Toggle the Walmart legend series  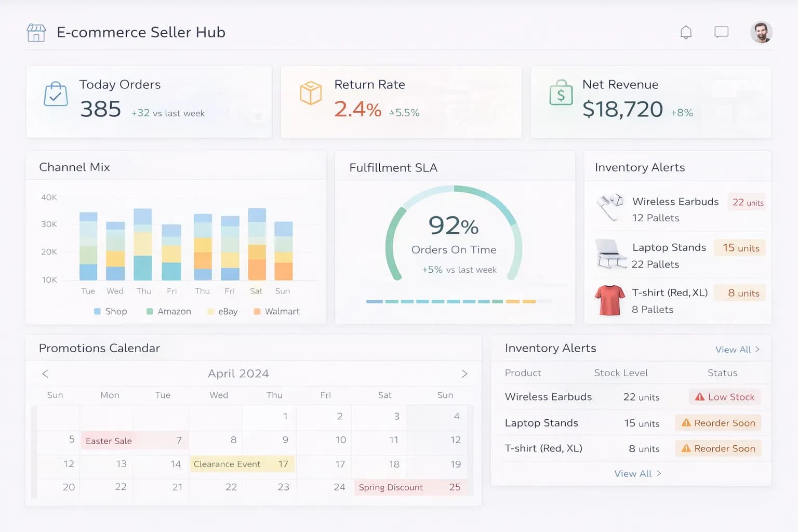276,311
